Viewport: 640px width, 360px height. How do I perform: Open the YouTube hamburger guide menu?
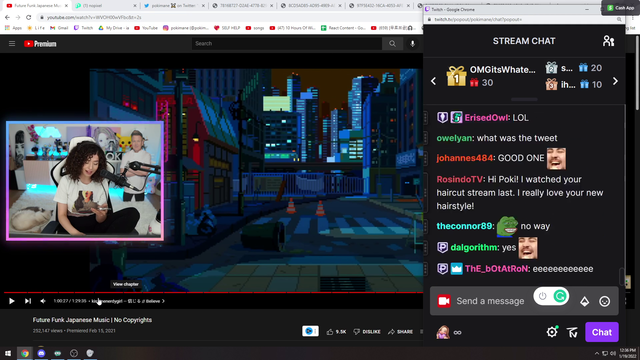tap(12, 44)
